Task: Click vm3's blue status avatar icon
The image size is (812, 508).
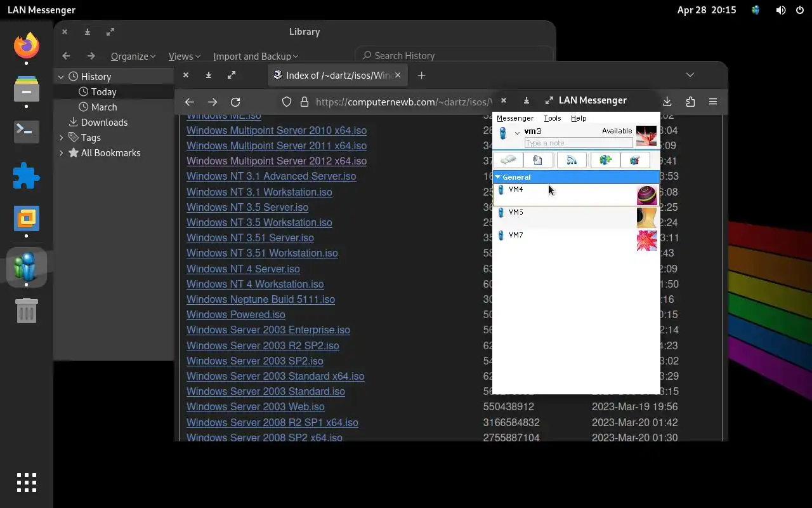Action: pyautogui.click(x=503, y=133)
